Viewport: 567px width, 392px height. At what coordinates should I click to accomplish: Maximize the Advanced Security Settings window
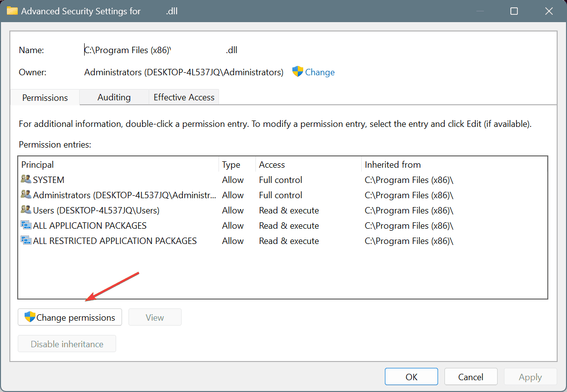514,11
